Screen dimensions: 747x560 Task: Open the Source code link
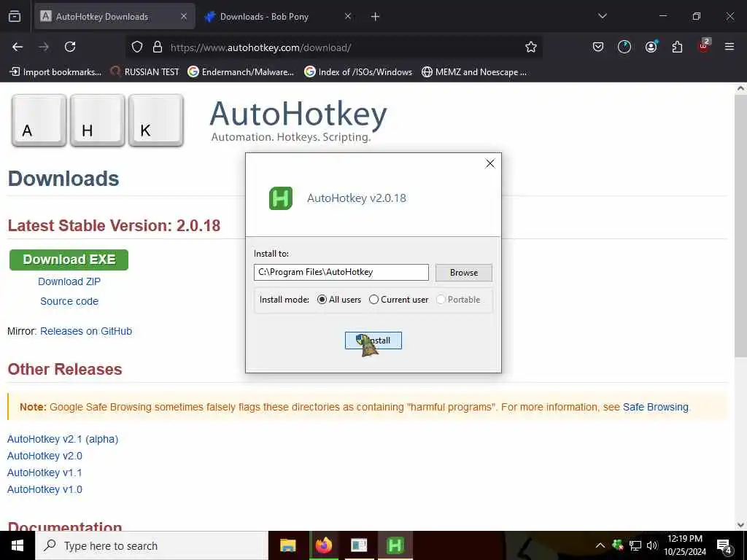tap(69, 301)
